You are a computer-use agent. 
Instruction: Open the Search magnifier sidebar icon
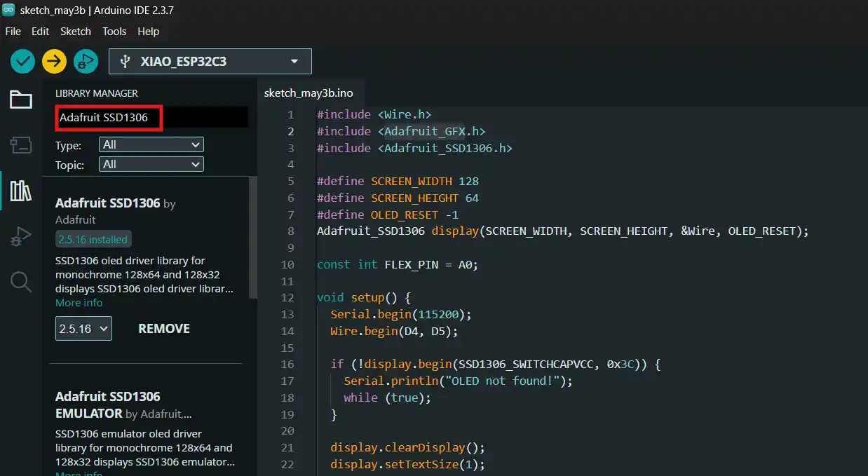pyautogui.click(x=20, y=282)
